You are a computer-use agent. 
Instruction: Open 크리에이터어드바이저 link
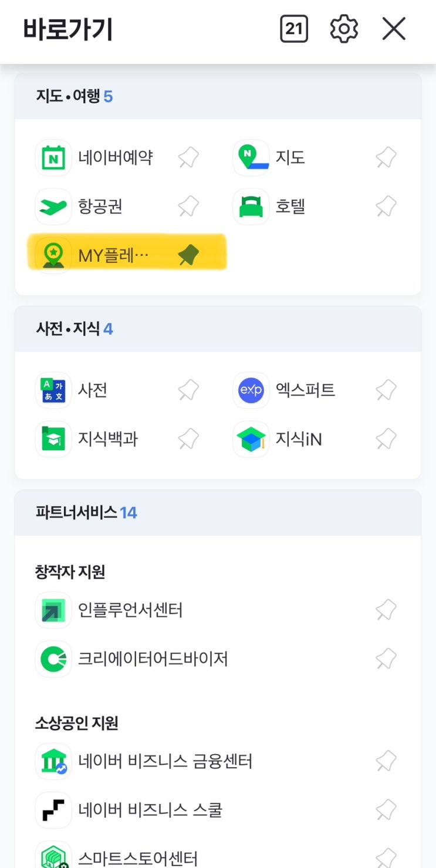click(x=153, y=659)
